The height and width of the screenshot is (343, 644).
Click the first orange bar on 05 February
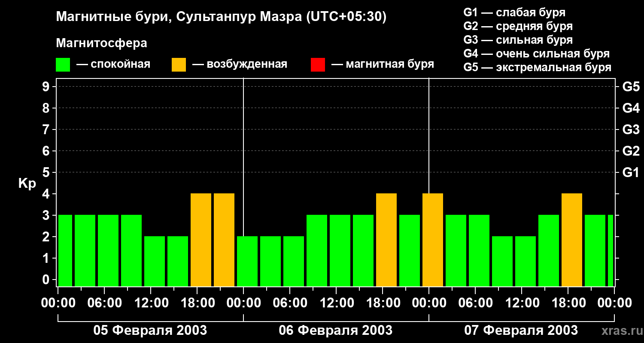click(x=201, y=240)
